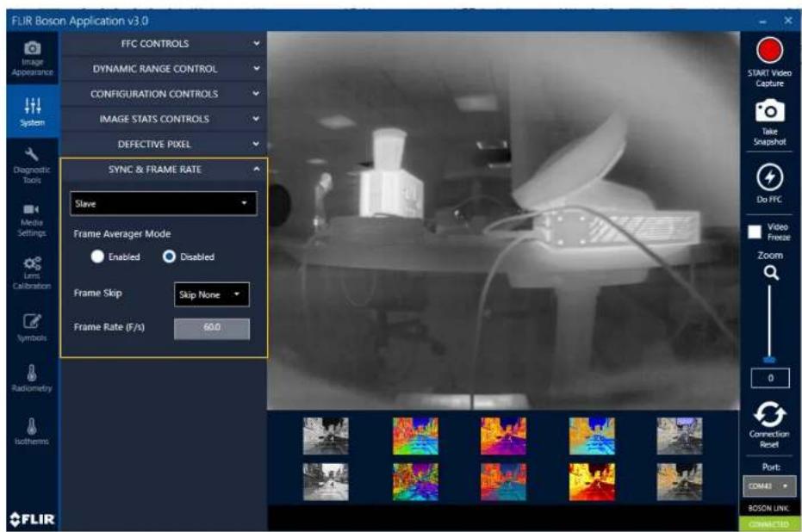Click the live thermal video preview
Image resolution: width=802 pixels, height=532 pixels.
503,220
